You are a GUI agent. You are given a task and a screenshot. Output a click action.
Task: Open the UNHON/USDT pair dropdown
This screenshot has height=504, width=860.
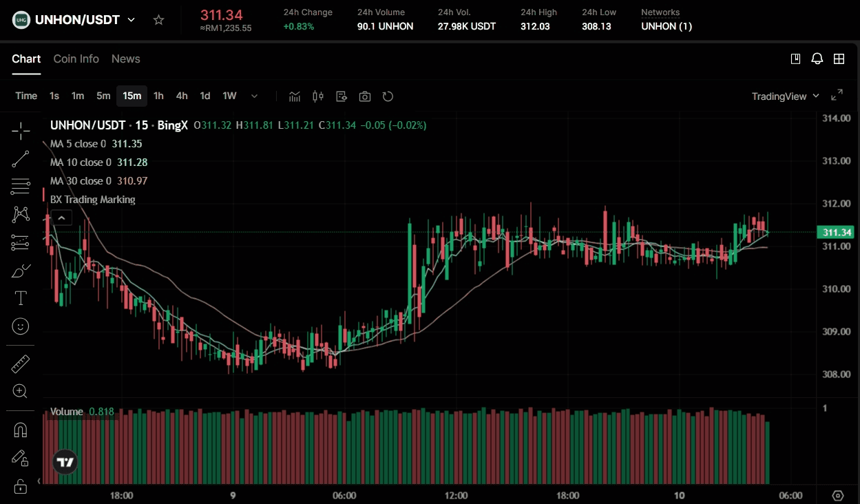pyautogui.click(x=132, y=20)
